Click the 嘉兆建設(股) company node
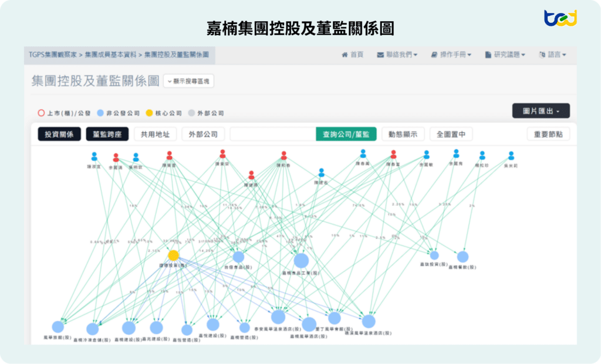The height and width of the screenshot is (364, 601). pos(156,328)
